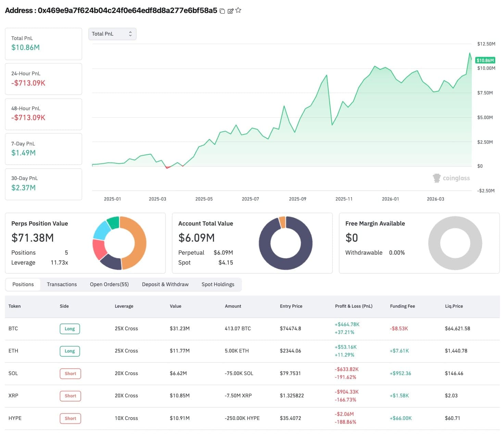Star this address as favorite
Screen dimensions: 504x434
coord(239,11)
